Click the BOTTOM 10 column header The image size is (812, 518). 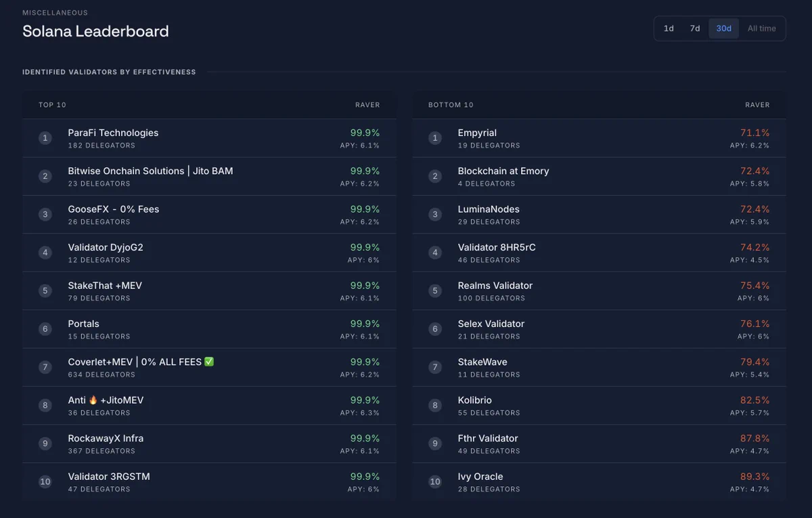(x=451, y=105)
